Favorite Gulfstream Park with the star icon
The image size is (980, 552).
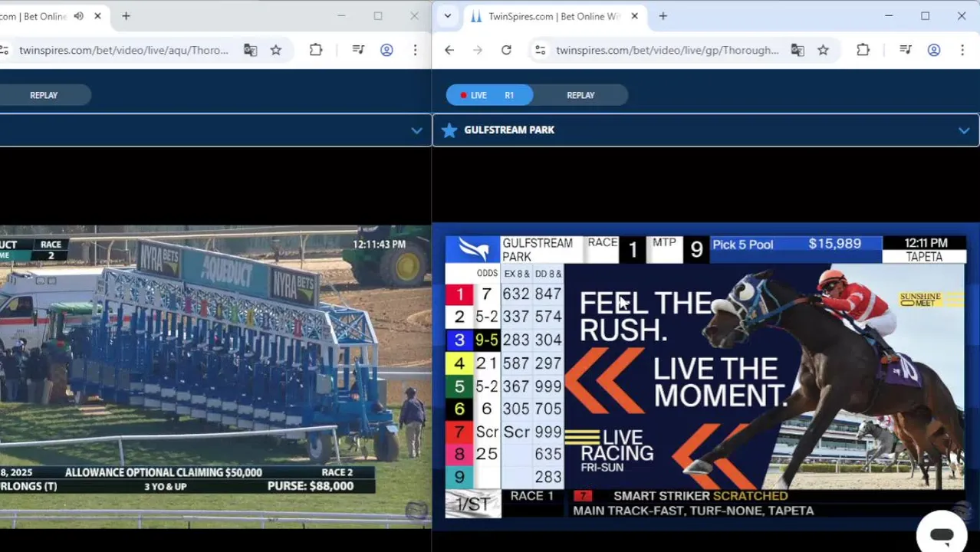pyautogui.click(x=449, y=130)
